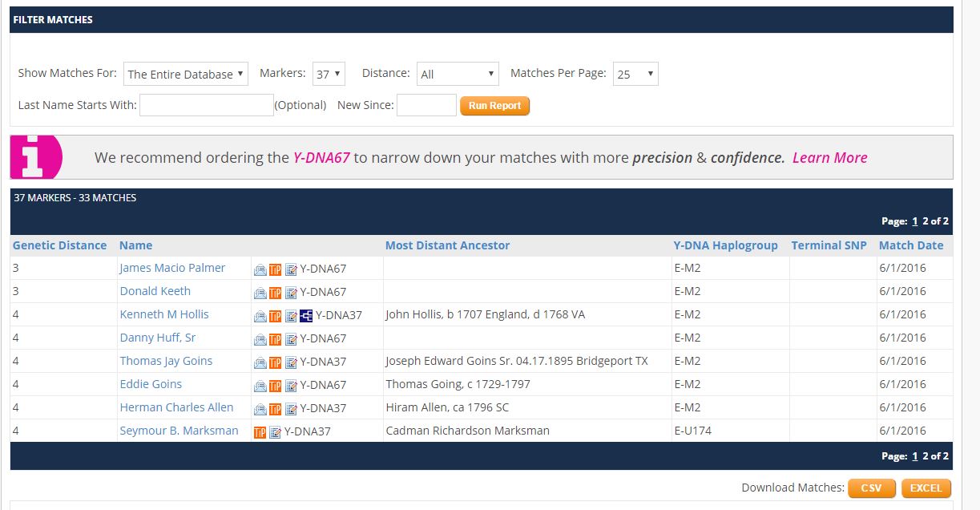Expand the Markers dropdown
The height and width of the screenshot is (510, 980).
(329, 74)
